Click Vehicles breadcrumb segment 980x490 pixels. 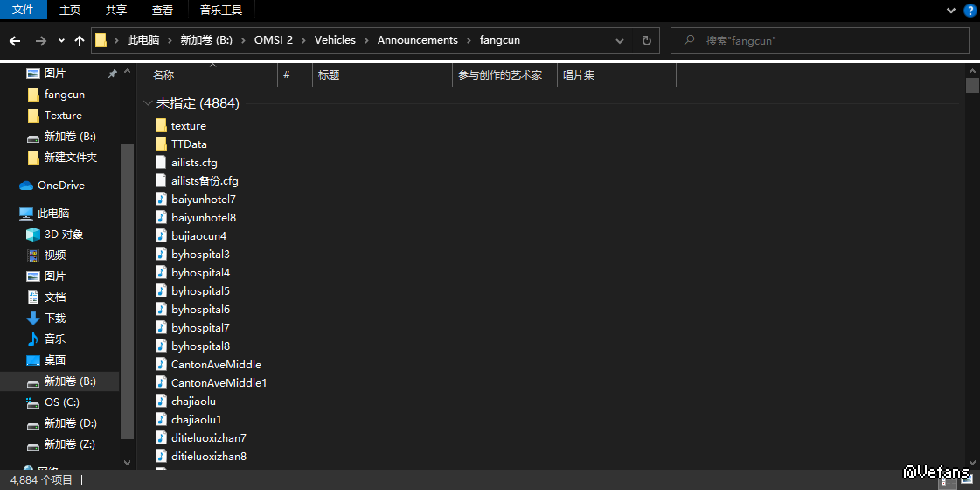(x=335, y=40)
